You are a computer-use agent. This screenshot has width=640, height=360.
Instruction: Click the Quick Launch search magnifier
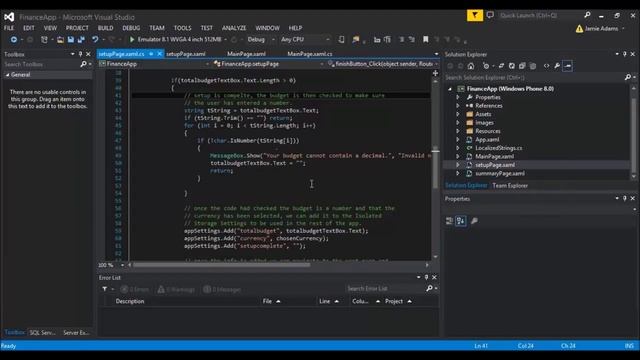[x=587, y=15]
